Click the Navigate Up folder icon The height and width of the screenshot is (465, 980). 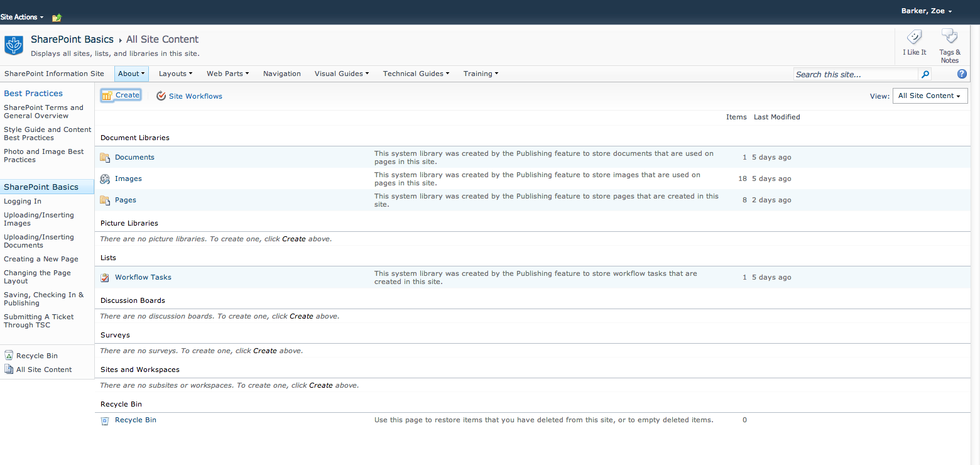pos(57,18)
